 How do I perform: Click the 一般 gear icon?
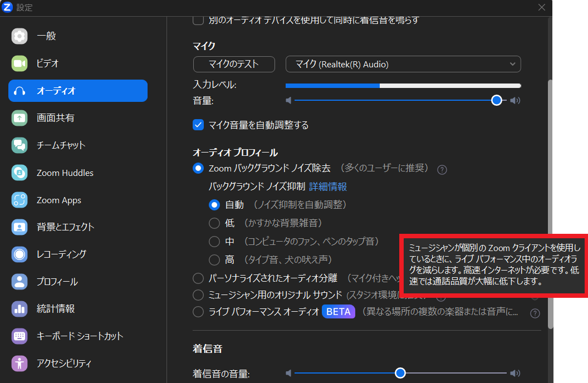(x=19, y=36)
